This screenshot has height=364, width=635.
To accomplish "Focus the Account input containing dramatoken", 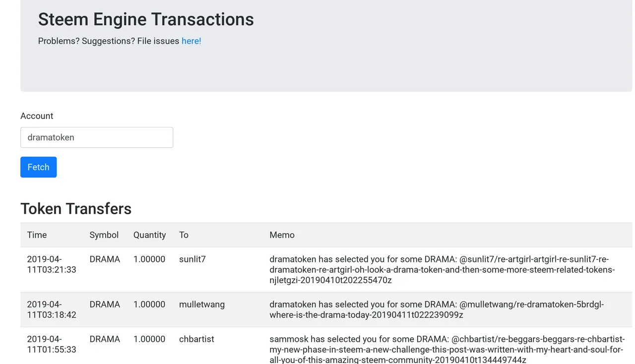I will [97, 137].
